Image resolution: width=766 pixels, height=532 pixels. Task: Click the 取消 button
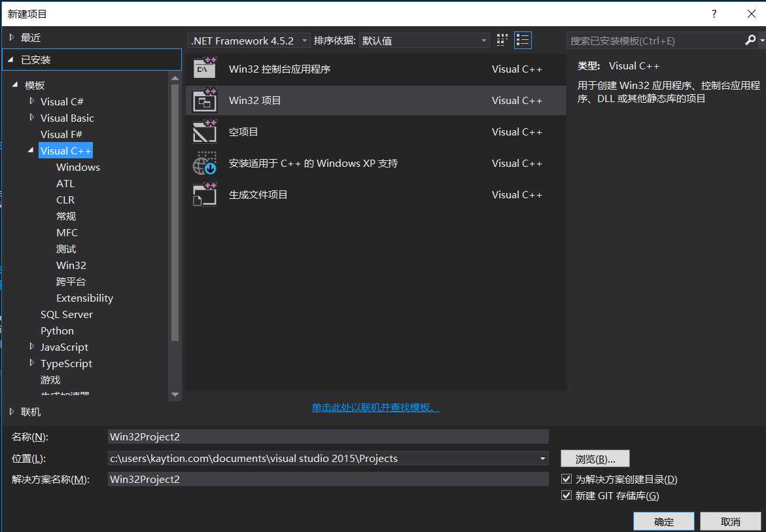730,522
